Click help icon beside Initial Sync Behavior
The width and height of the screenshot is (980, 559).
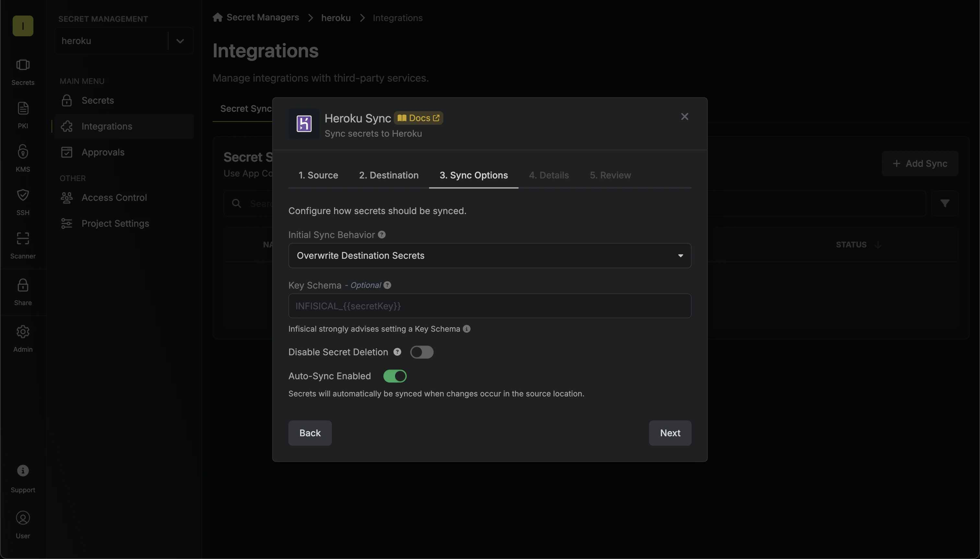tap(381, 234)
